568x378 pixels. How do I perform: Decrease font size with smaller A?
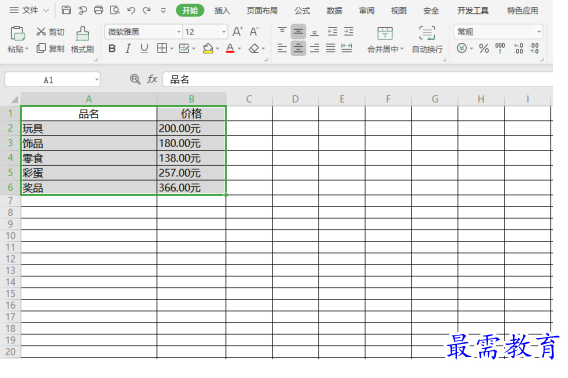click(254, 32)
